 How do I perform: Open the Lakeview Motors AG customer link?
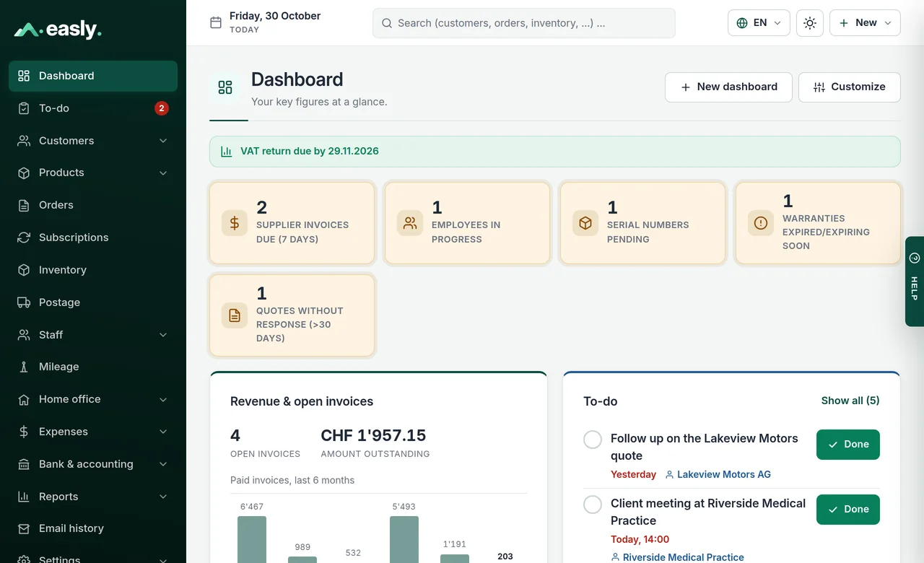tap(718, 475)
